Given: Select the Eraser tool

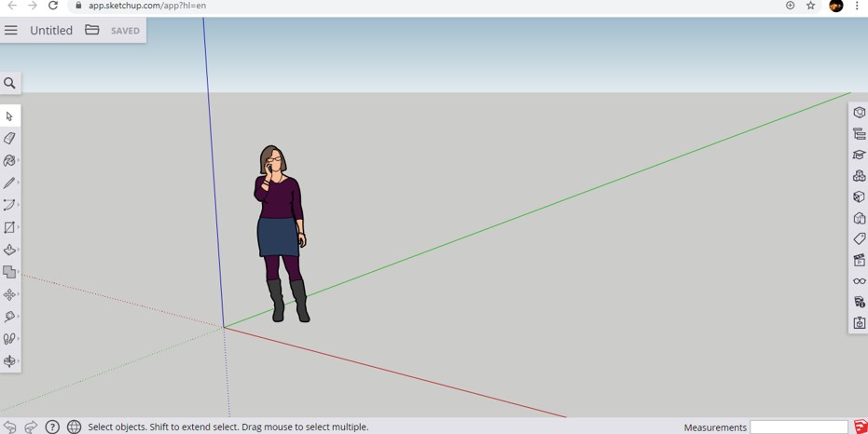Looking at the screenshot, I should (x=9, y=138).
